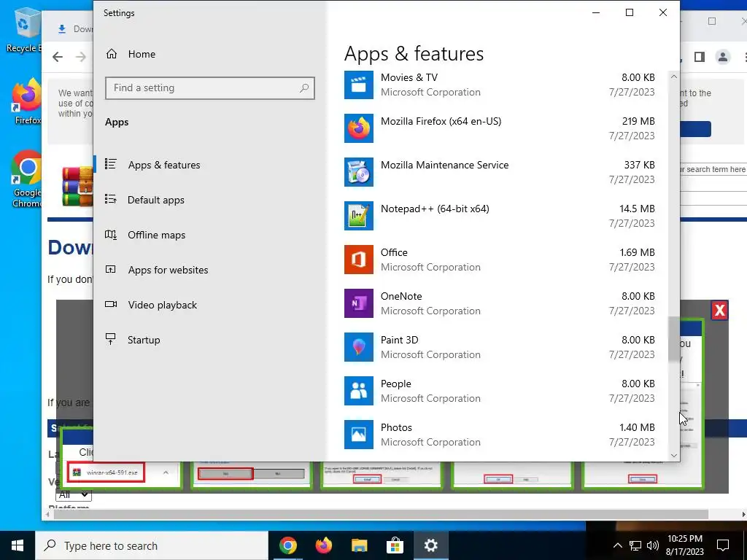The image size is (747, 560).
Task: Select Notepad++ (64-bit x64) entry text
Action: pyautogui.click(x=435, y=209)
